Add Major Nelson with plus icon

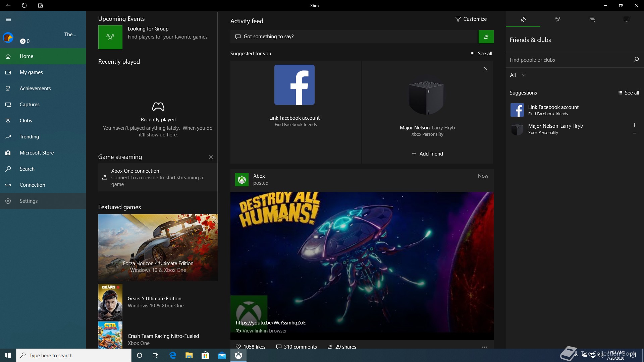(634, 125)
